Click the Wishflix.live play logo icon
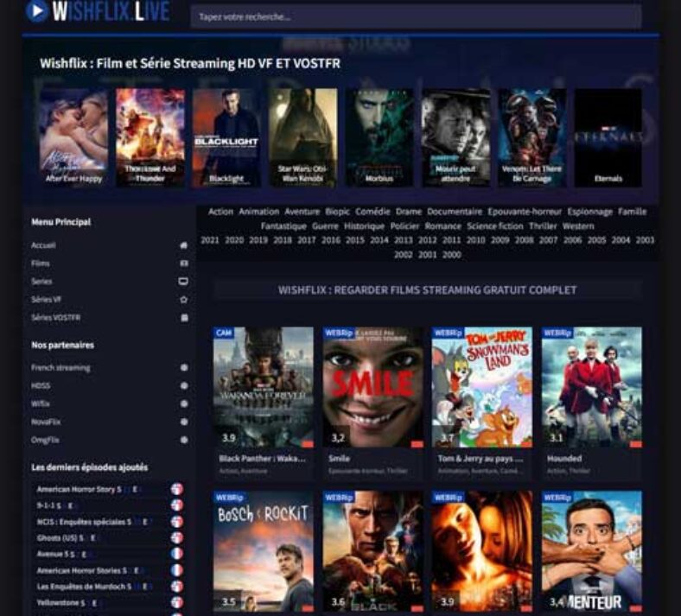The width and height of the screenshot is (681, 616). click(x=36, y=10)
